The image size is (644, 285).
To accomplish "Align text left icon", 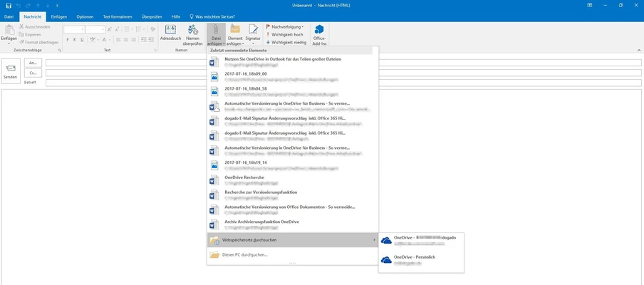I will pyautogui.click(x=118, y=40).
